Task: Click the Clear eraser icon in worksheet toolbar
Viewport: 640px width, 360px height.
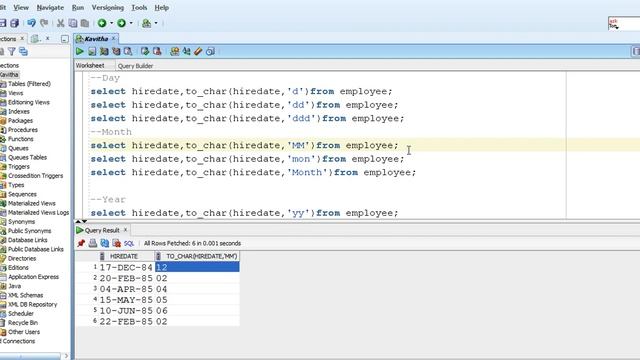Action: [198, 51]
